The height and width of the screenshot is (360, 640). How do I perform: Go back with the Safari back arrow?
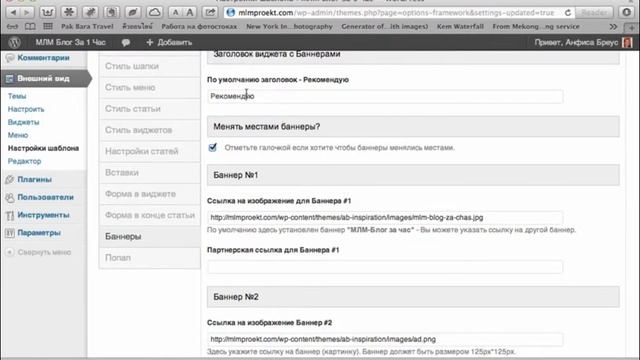pos(13,12)
